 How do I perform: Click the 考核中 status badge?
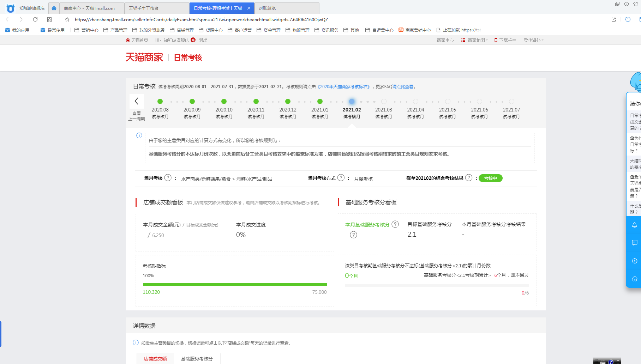pyautogui.click(x=490, y=178)
